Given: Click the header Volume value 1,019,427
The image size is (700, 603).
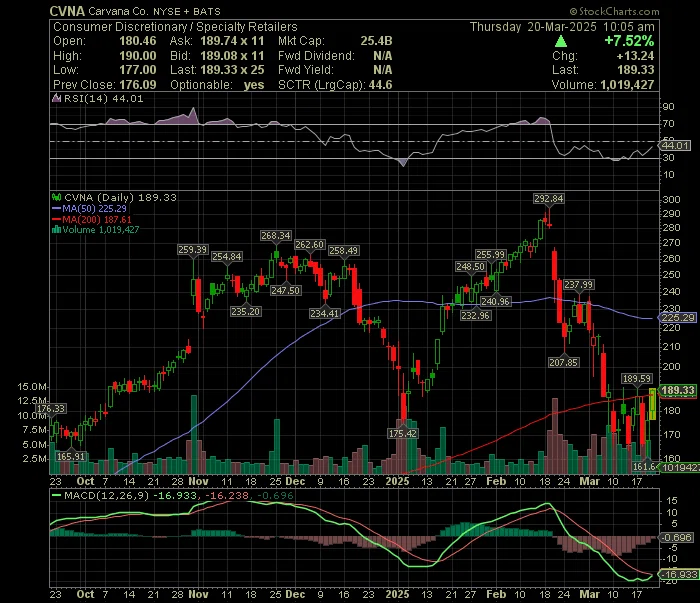Looking at the screenshot, I should (x=627, y=85).
